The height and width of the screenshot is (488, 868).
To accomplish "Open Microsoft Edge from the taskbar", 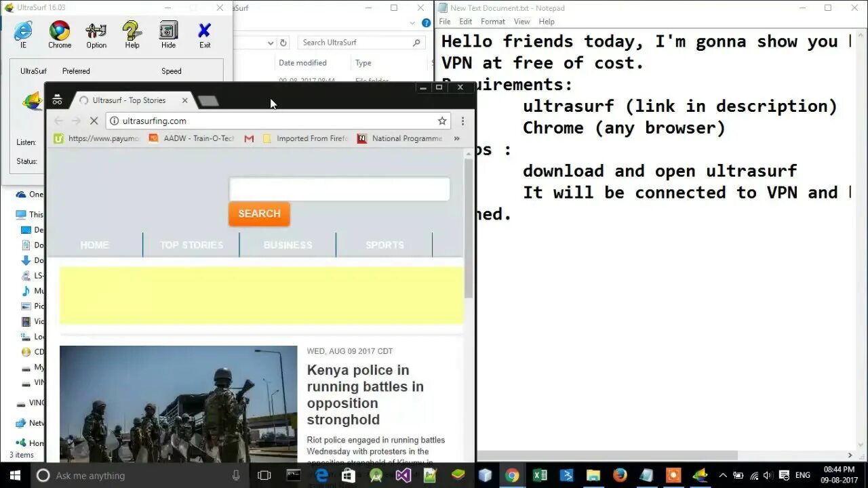I will coord(321,475).
